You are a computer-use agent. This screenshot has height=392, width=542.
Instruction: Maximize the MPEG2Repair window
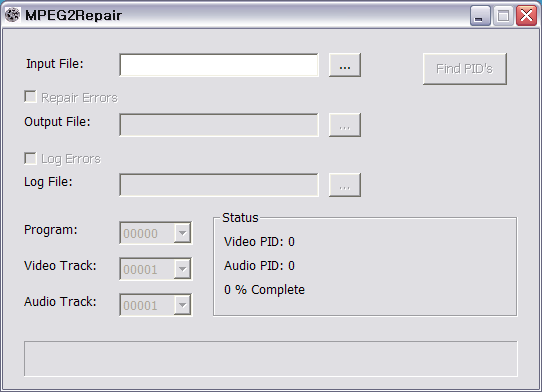point(503,16)
